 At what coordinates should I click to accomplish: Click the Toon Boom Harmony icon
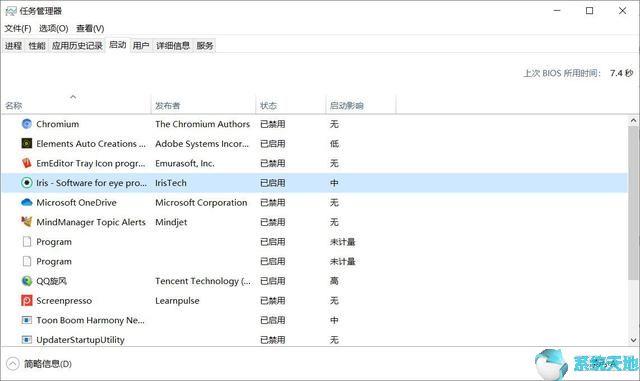[x=27, y=320]
